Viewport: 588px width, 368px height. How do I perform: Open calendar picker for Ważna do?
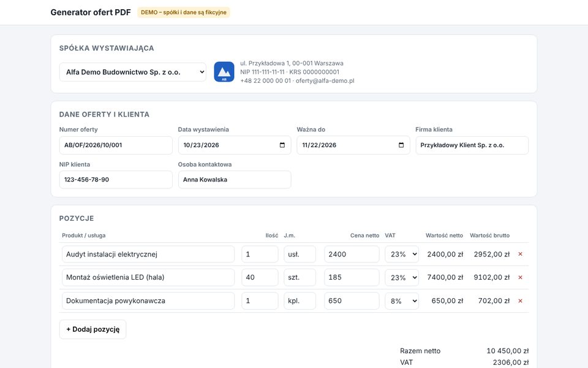pos(401,145)
